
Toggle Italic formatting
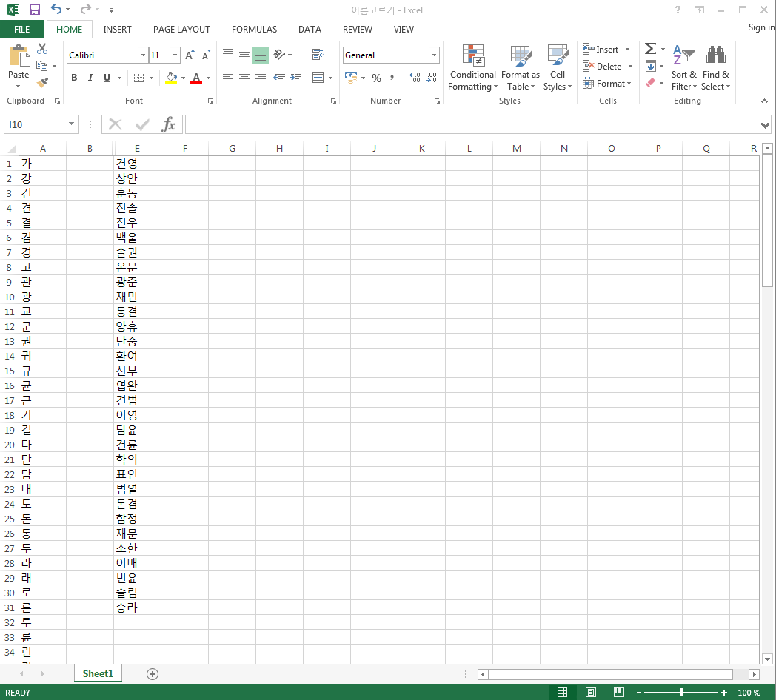tap(90, 78)
